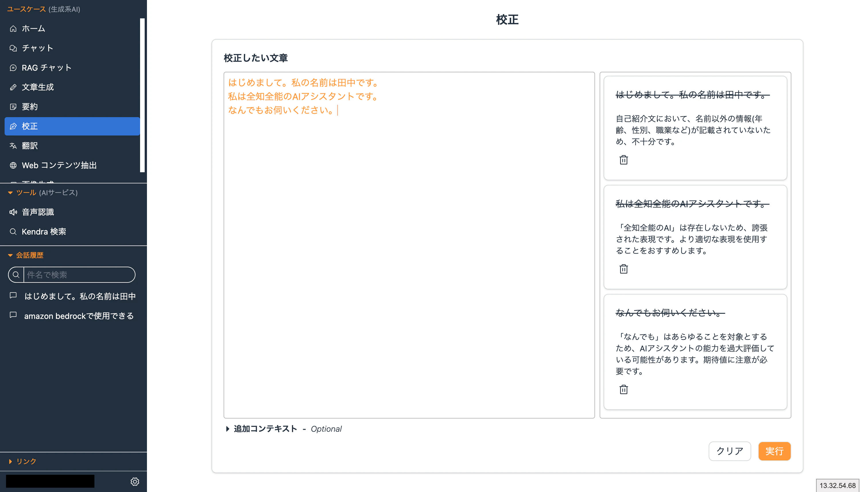Viewport: 868px width, 492px height.
Task: Click the chat bubbles icon beside チャット
Action: pos(13,48)
